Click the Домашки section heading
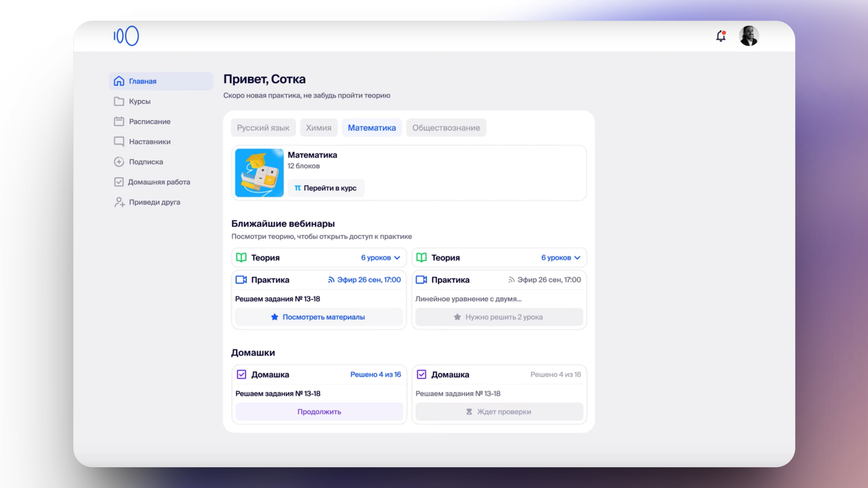This screenshot has width=868, height=488. pos(253,352)
